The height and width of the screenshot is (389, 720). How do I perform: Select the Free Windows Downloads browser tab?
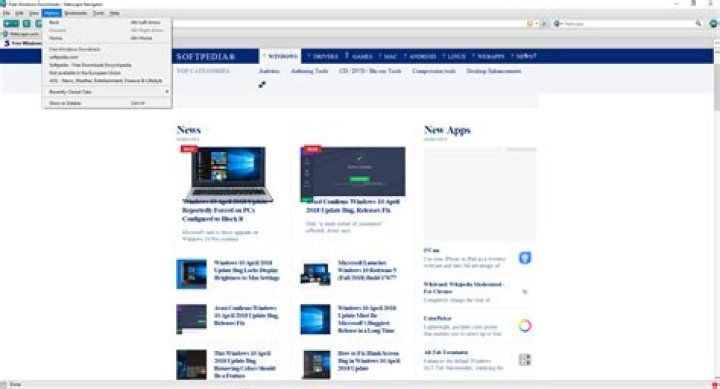pos(22,43)
